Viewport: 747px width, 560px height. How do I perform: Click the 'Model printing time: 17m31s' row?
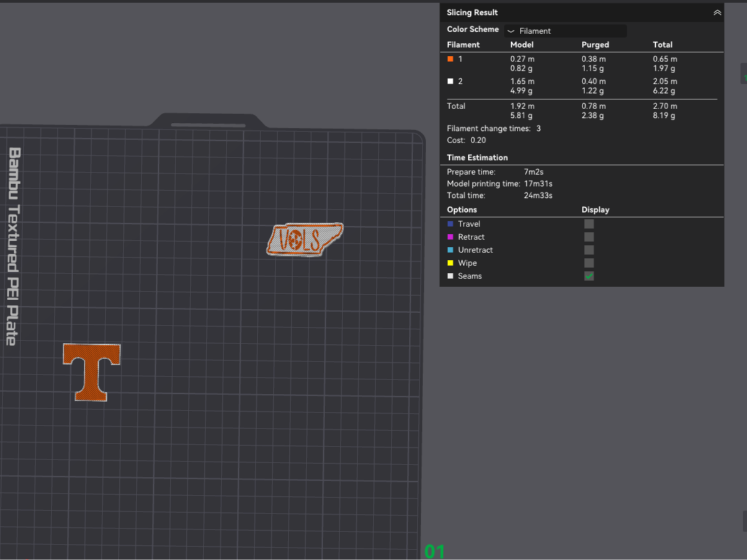click(x=499, y=184)
